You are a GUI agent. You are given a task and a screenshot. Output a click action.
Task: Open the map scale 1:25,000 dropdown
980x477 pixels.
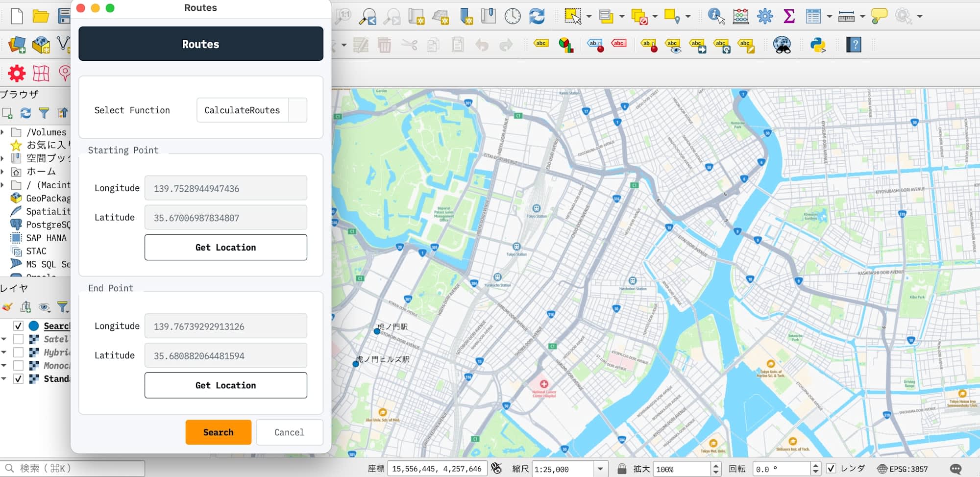click(x=600, y=469)
